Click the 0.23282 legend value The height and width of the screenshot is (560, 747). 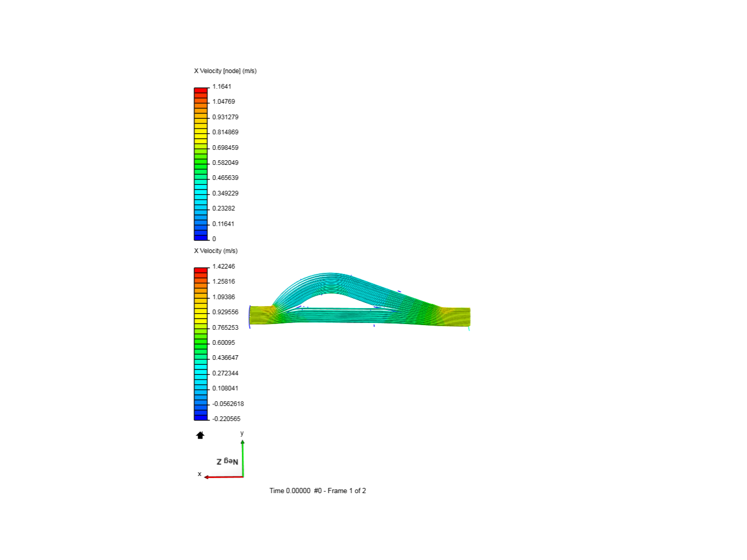pyautogui.click(x=224, y=208)
